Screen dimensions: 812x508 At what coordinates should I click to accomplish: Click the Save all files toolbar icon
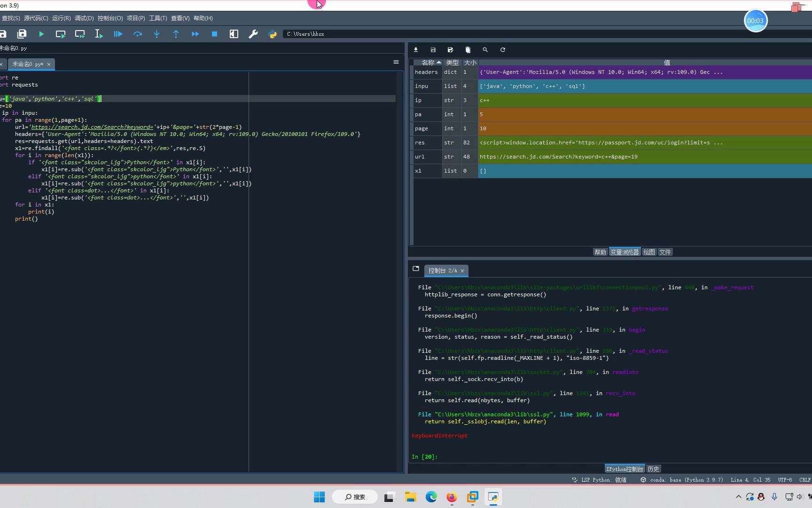tap(22, 34)
